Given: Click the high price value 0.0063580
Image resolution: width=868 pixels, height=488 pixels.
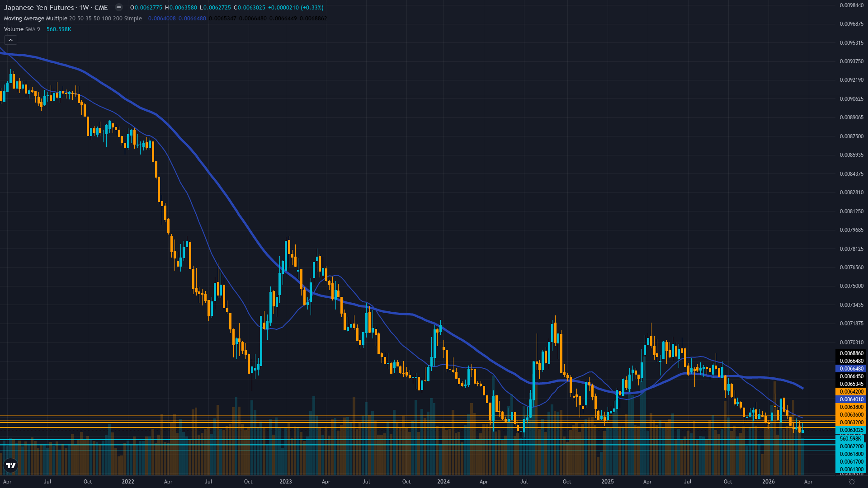Looking at the screenshot, I should pos(183,8).
